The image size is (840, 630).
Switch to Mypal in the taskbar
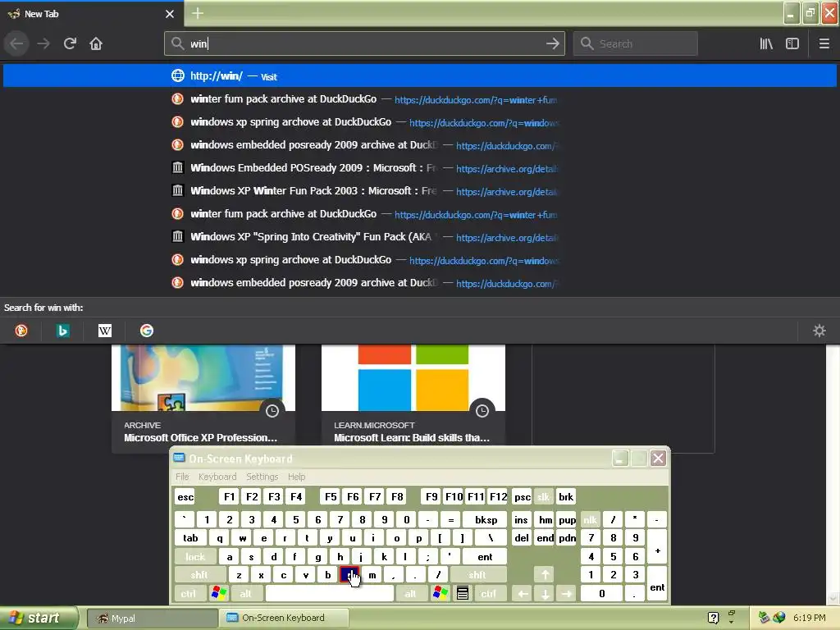click(152, 619)
